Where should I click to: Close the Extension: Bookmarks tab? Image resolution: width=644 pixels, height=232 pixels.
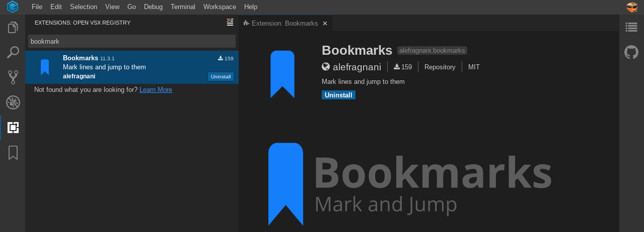point(325,23)
